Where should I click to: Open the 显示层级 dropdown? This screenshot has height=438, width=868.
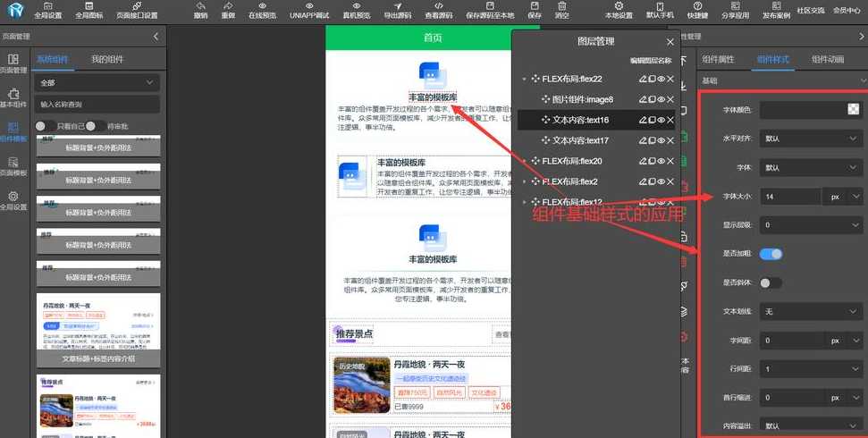coord(811,225)
